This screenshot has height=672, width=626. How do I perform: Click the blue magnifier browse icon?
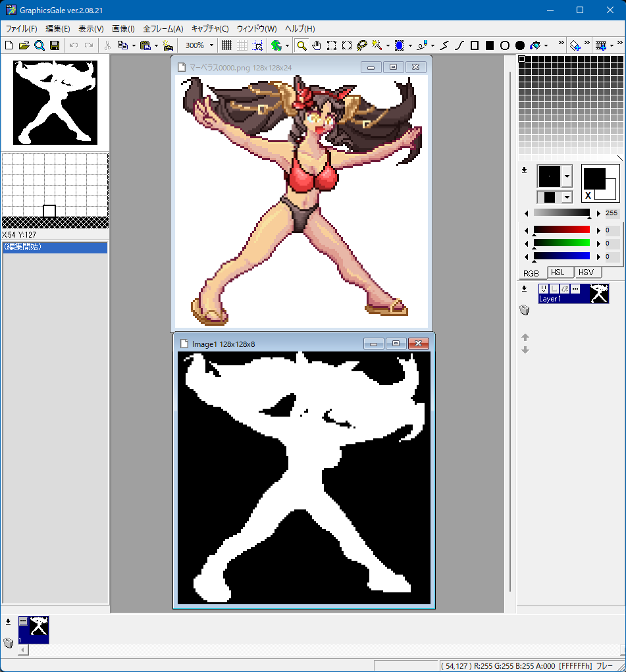click(39, 45)
